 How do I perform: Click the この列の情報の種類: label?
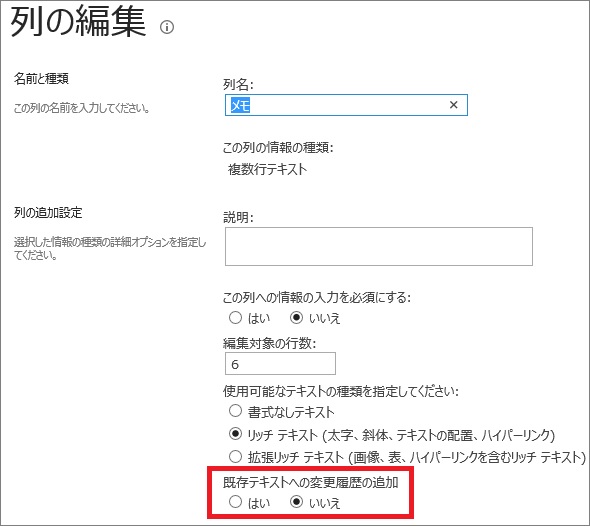tap(278, 147)
